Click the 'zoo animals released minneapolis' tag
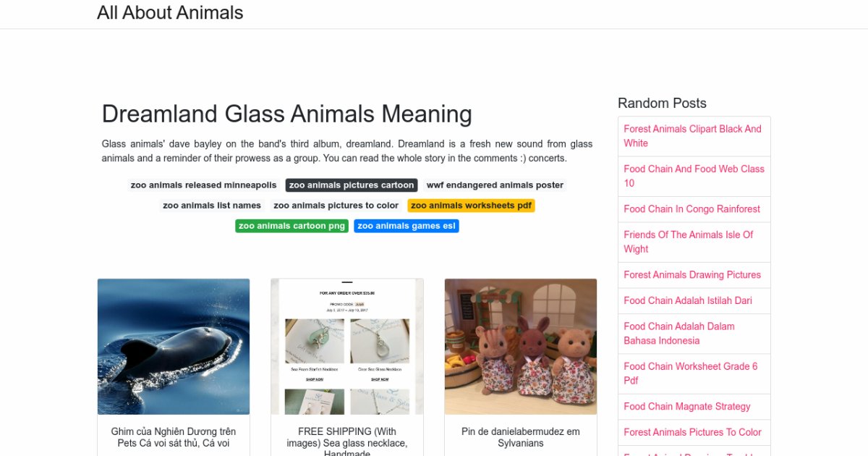This screenshot has width=868, height=456. click(x=203, y=185)
